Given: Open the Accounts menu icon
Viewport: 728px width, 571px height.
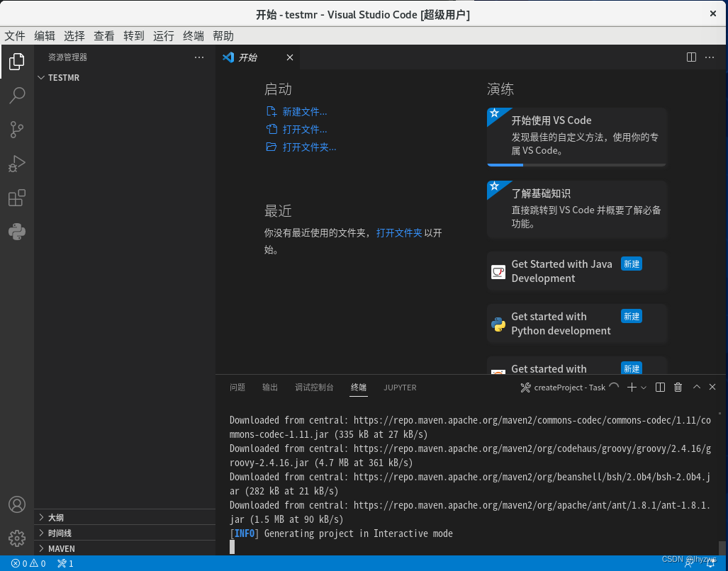Looking at the screenshot, I should coord(17,504).
